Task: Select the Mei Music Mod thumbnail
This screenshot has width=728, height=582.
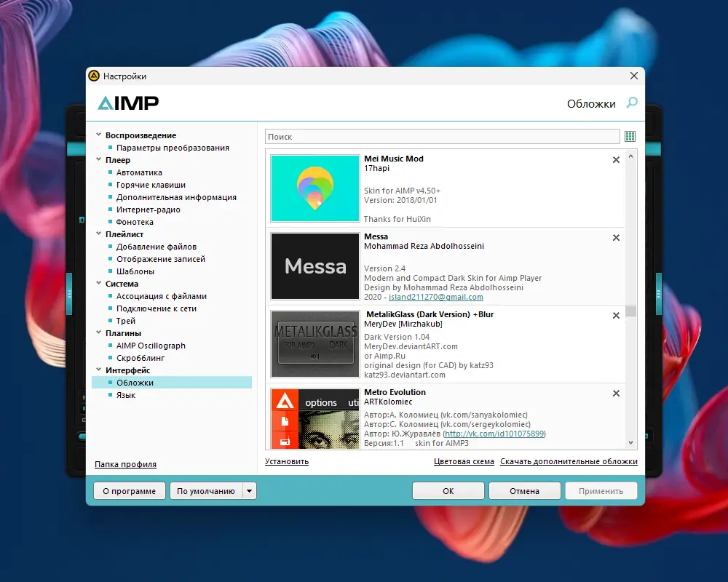Action: tap(315, 188)
